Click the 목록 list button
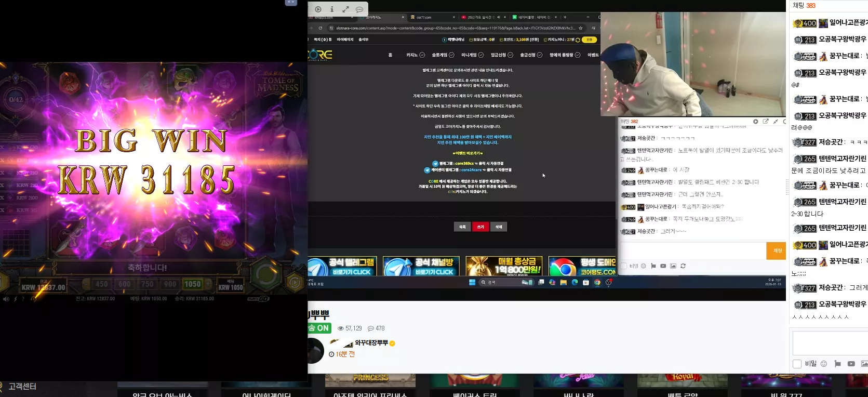The image size is (868, 397). point(462,227)
